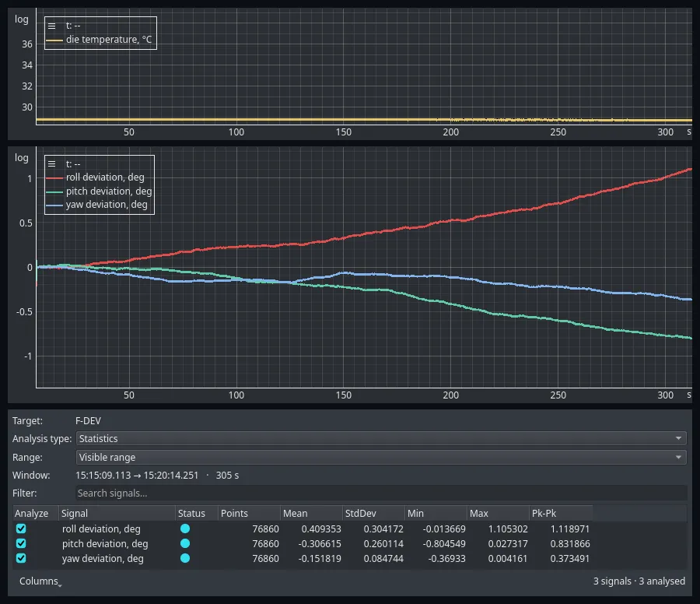
Task: Sort table by Min column header
Action: point(436,513)
